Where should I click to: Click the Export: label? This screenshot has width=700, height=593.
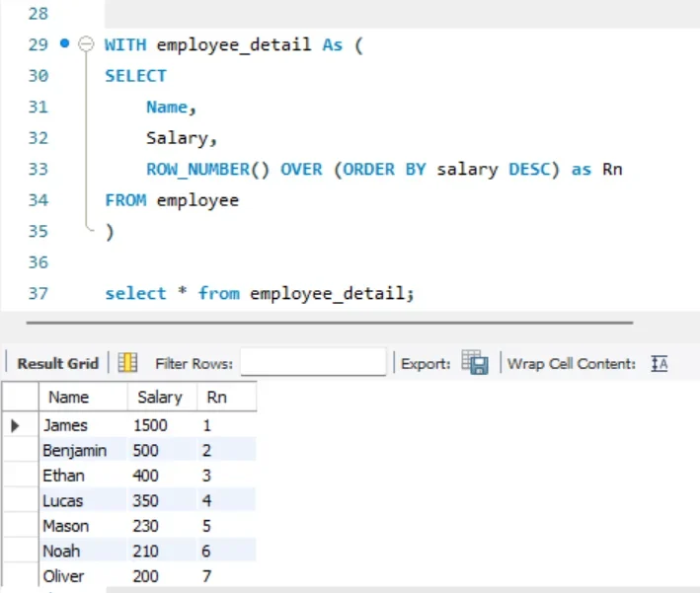(x=426, y=364)
